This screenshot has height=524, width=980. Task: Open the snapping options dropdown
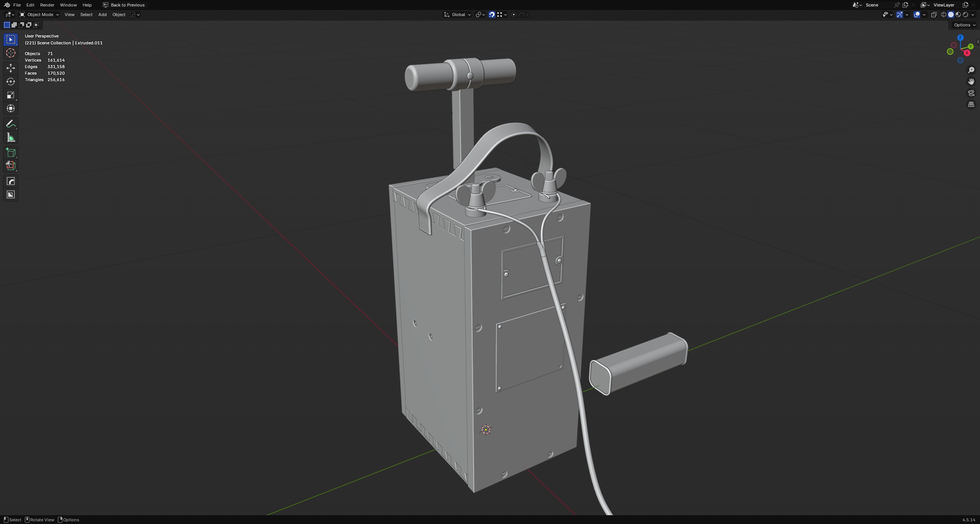[x=501, y=15]
